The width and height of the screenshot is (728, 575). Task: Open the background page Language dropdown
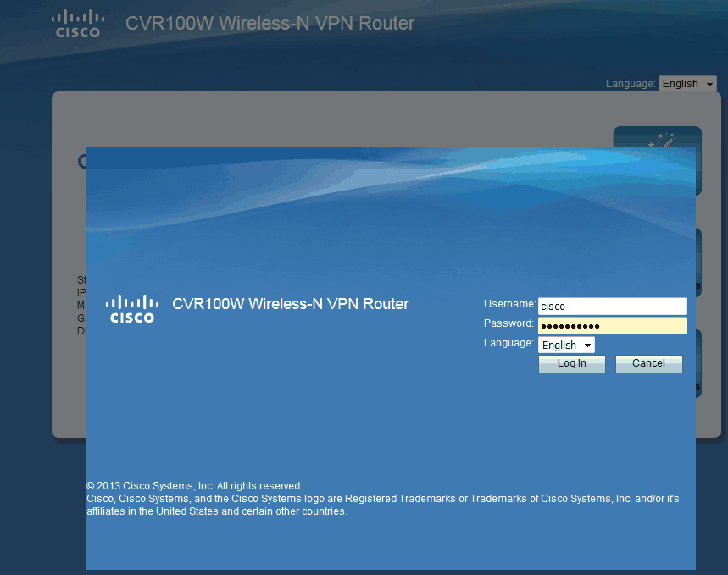pos(687,84)
